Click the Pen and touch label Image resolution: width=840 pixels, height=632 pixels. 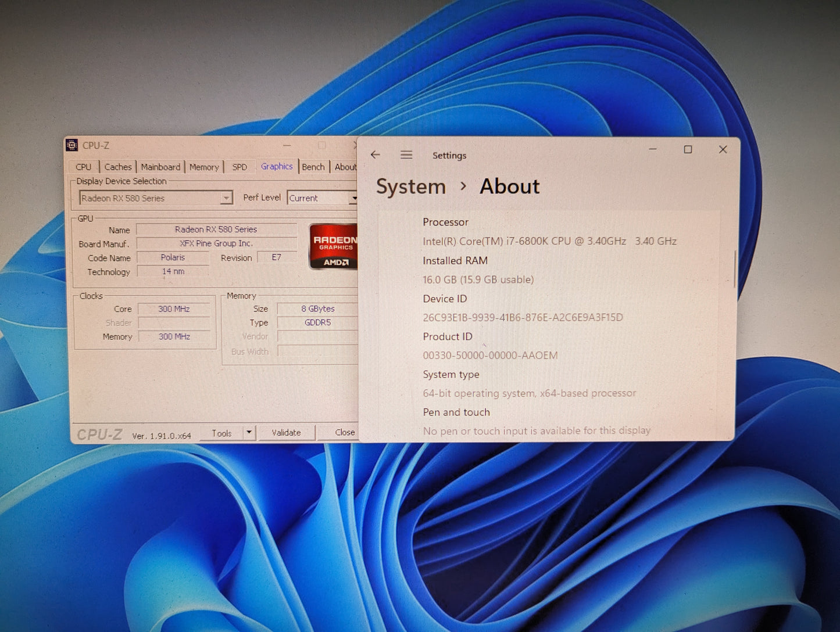456,412
